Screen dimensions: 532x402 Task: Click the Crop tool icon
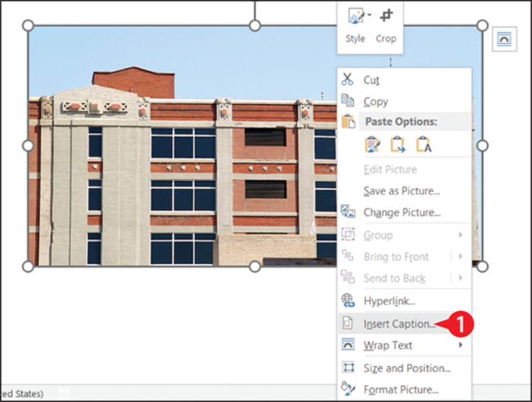click(x=386, y=15)
